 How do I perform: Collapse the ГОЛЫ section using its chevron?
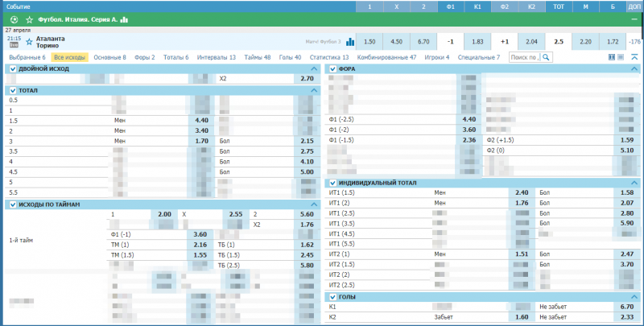636,297
